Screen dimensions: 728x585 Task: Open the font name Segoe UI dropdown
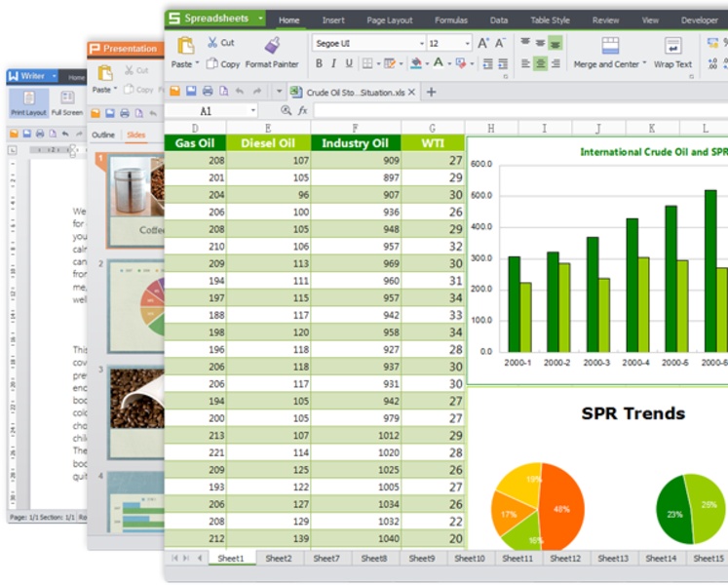tap(422, 43)
